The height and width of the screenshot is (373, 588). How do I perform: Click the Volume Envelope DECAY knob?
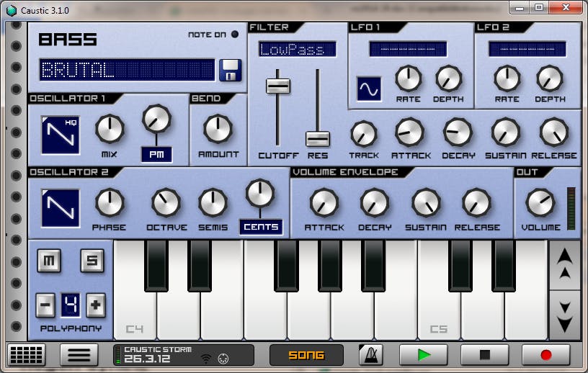pos(374,203)
